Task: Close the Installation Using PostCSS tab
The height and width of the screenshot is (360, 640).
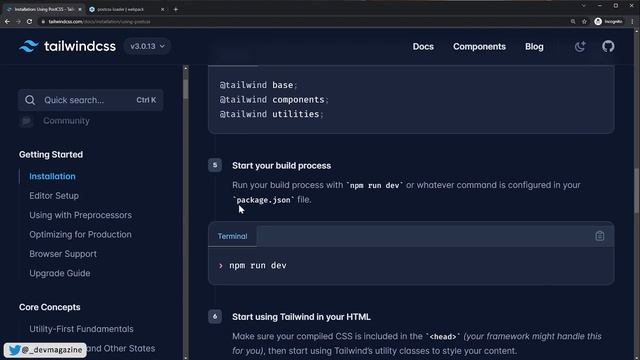Action: click(x=80, y=9)
